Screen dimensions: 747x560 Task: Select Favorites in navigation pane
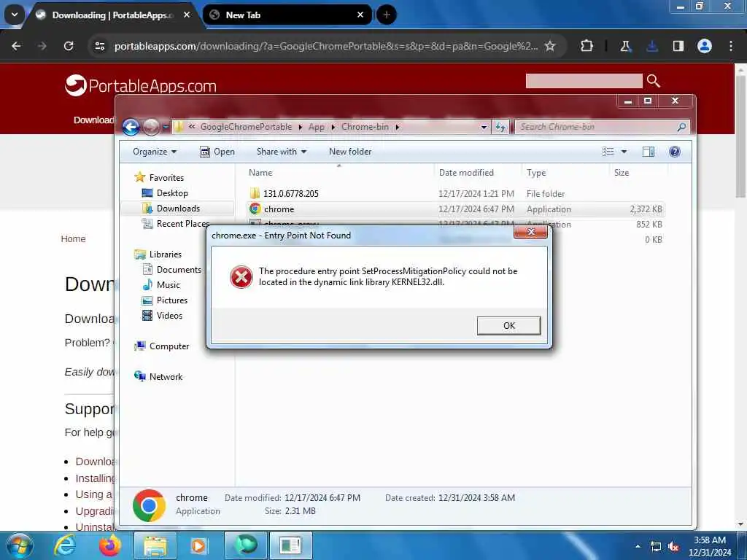pyautogui.click(x=166, y=178)
